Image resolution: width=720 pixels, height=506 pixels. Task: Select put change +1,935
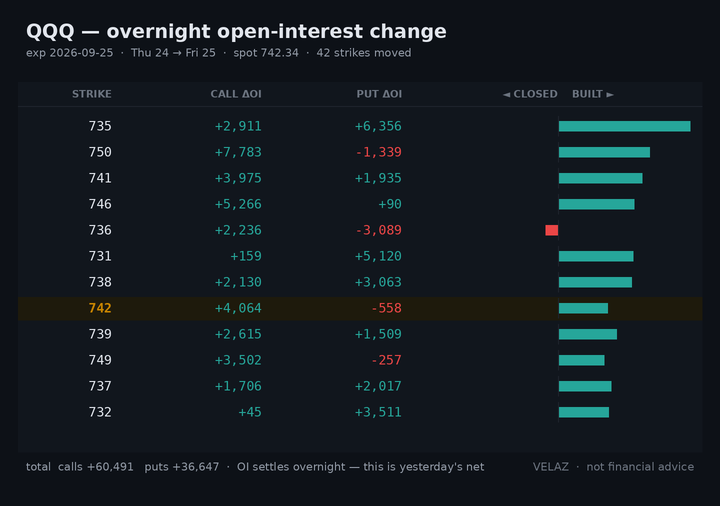[378, 178]
